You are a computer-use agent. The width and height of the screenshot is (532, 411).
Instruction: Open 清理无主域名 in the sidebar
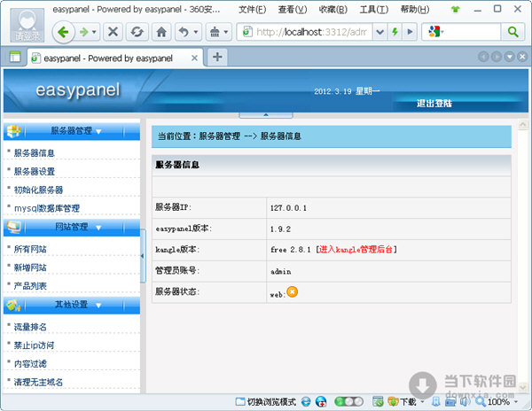coord(38,382)
